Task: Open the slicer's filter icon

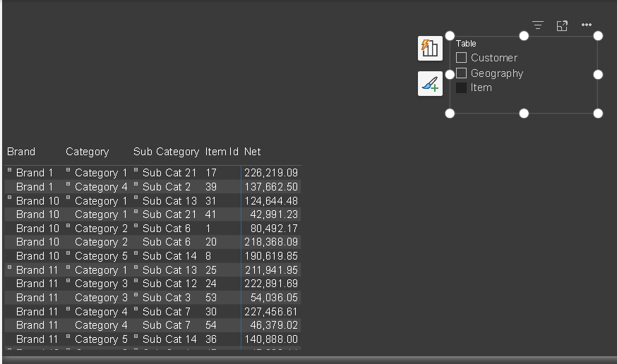Action: coord(537,25)
